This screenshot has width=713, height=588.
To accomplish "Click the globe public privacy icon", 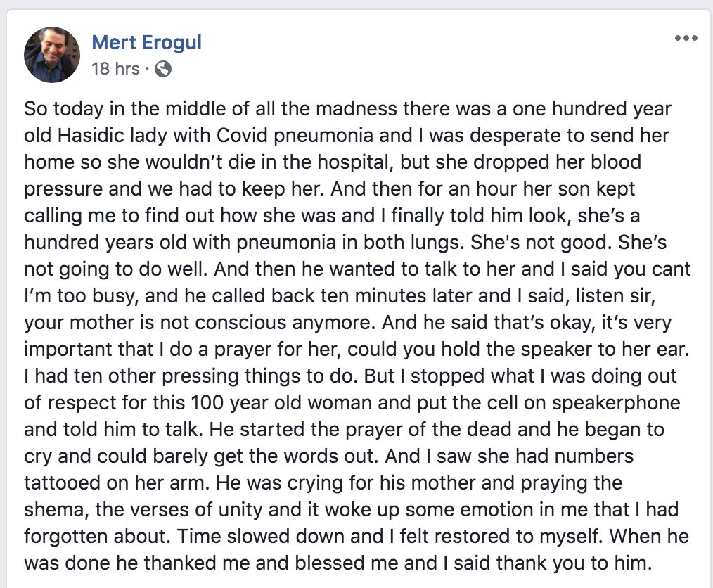I will click(x=162, y=69).
